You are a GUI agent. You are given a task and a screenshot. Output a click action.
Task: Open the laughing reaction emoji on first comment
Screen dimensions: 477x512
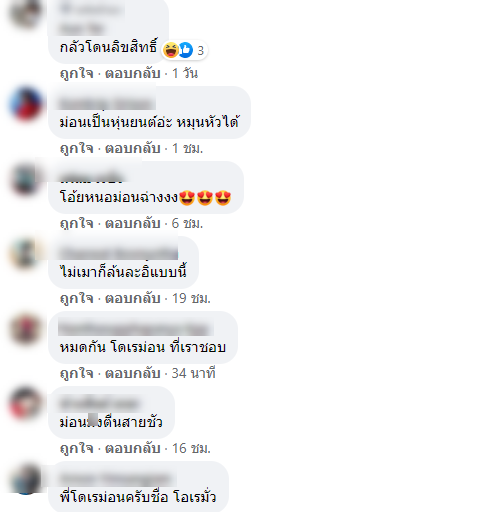tap(171, 50)
